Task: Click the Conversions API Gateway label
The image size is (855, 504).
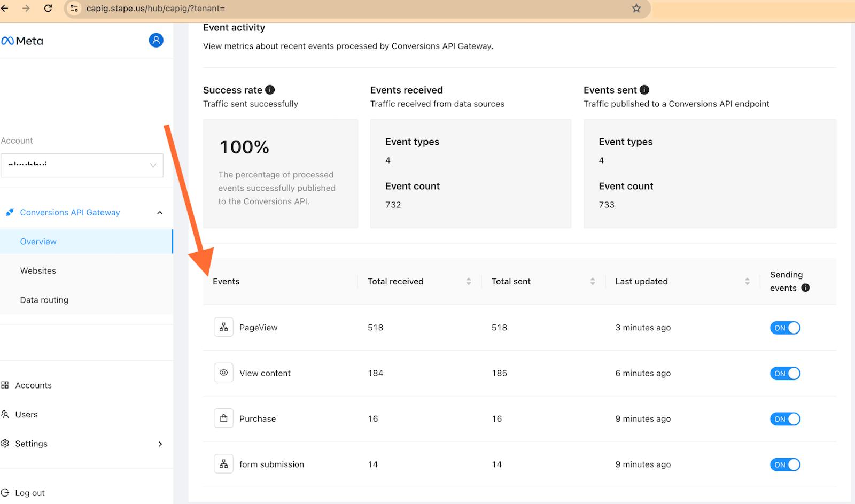Action: pyautogui.click(x=70, y=212)
